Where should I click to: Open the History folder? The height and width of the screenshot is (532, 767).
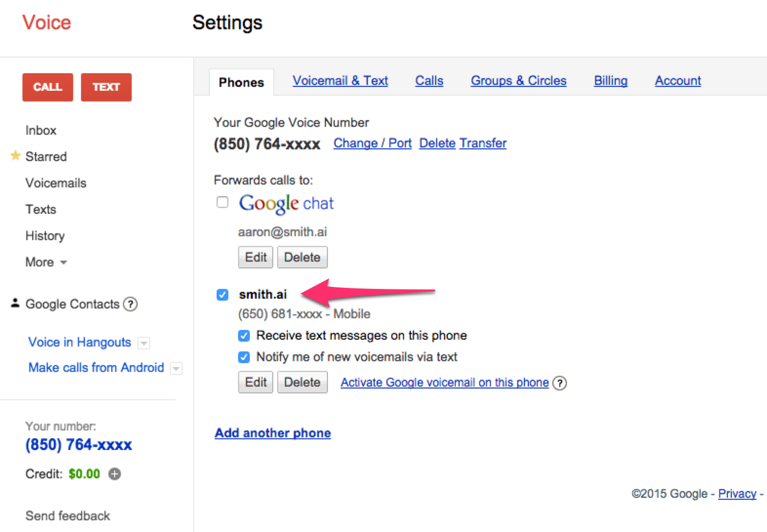(x=45, y=236)
